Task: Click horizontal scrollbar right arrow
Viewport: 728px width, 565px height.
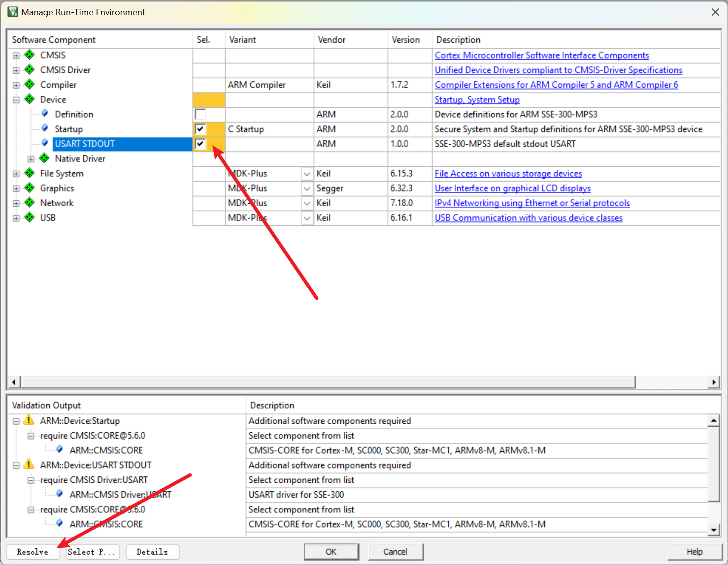Action: (x=714, y=382)
